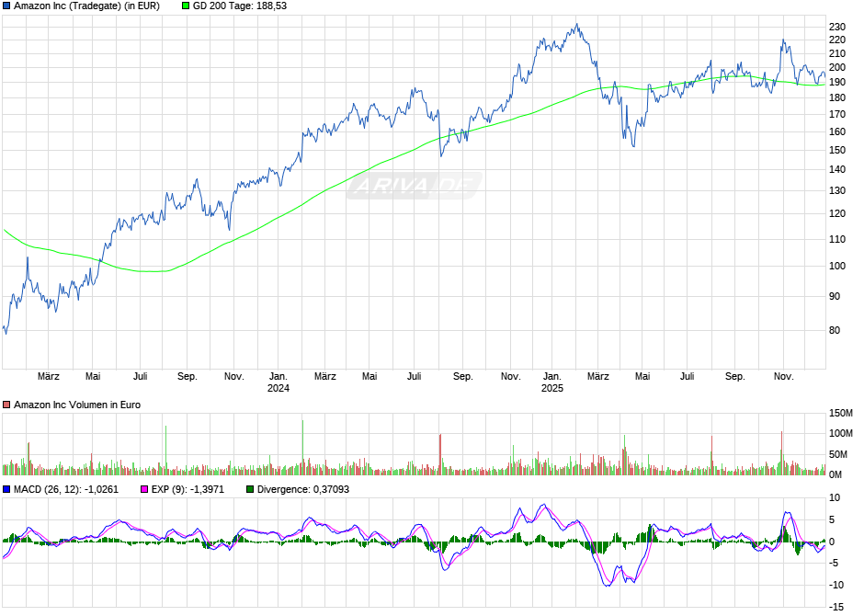Click the -15 MACD axis value
Viewport: 864px width, 616px height.
click(836, 607)
